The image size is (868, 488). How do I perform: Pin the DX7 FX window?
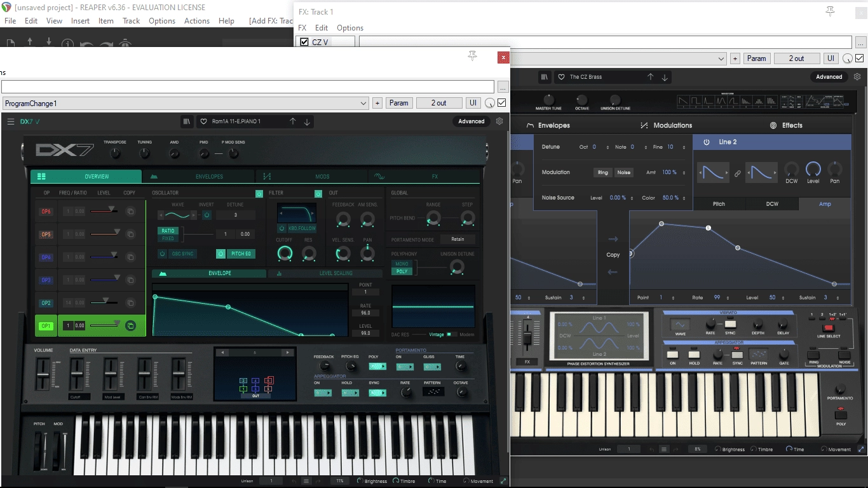pyautogui.click(x=472, y=57)
